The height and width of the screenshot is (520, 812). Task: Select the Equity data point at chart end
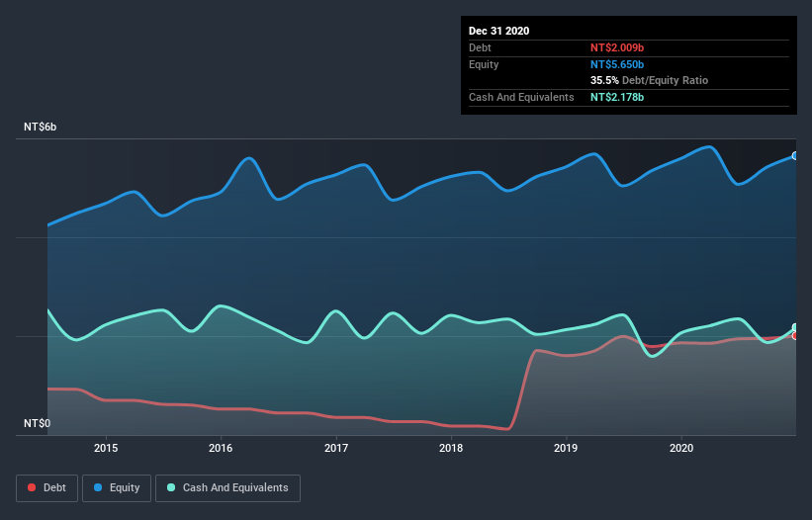click(x=795, y=156)
